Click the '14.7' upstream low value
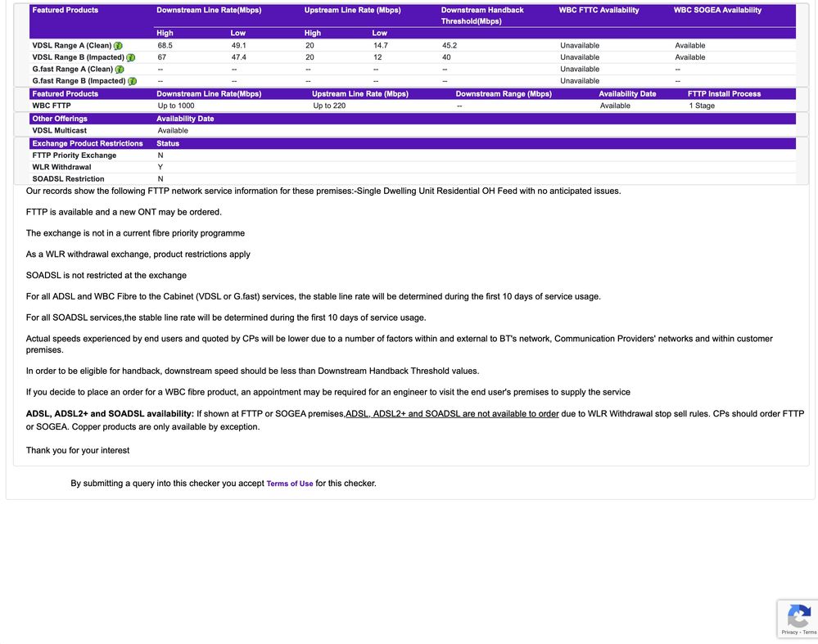 coord(380,45)
